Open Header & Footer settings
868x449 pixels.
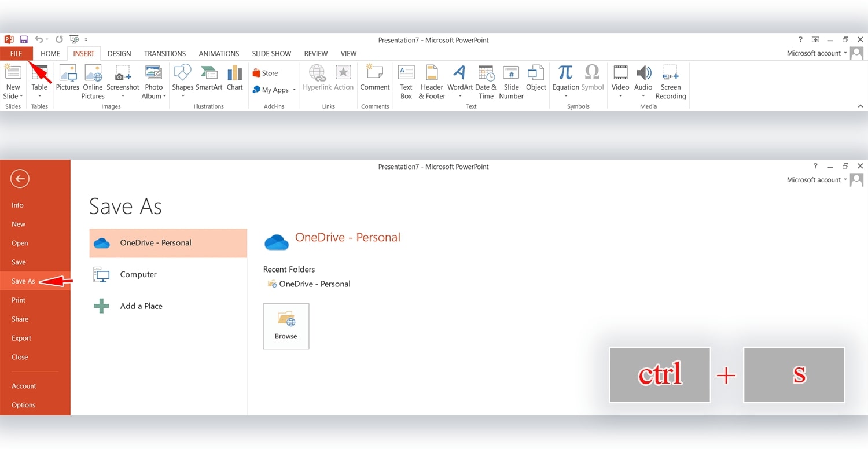(432, 82)
